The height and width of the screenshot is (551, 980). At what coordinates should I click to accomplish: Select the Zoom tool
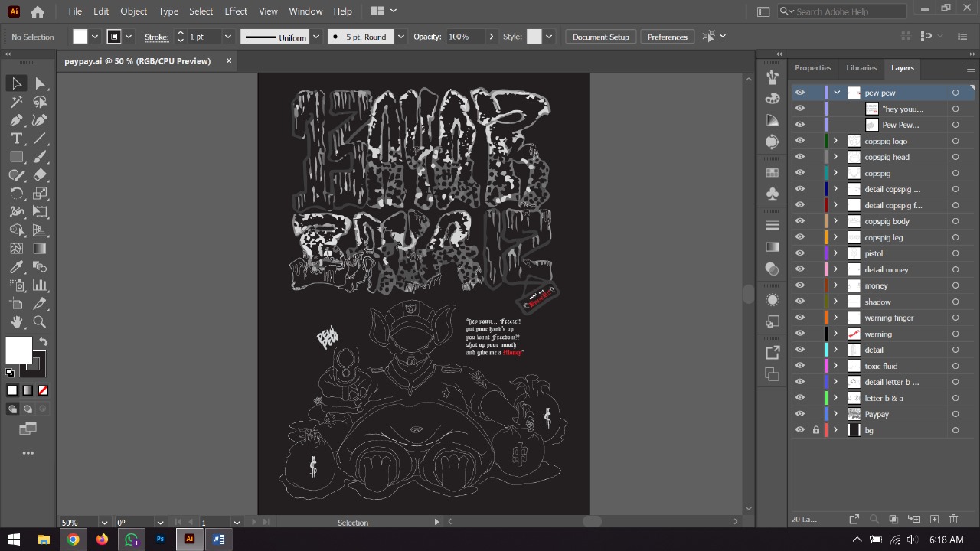(x=40, y=322)
